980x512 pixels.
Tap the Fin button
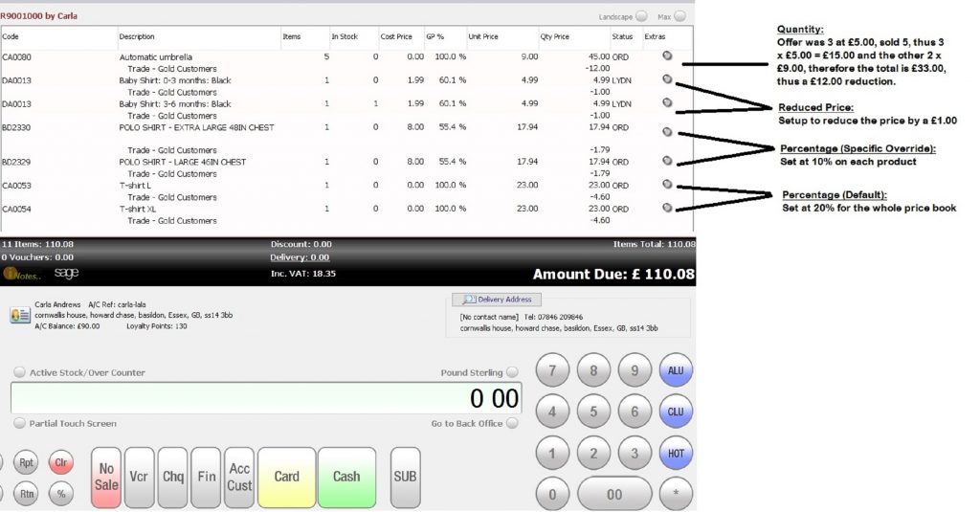(207, 477)
